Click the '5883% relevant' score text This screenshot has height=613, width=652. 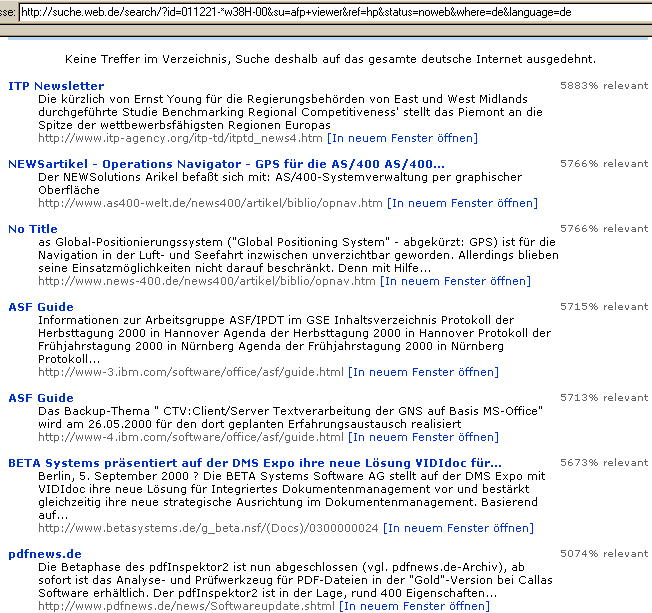pos(604,86)
